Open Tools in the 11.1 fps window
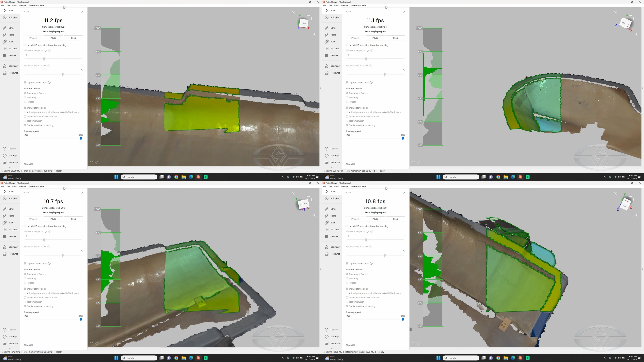 pos(330,35)
